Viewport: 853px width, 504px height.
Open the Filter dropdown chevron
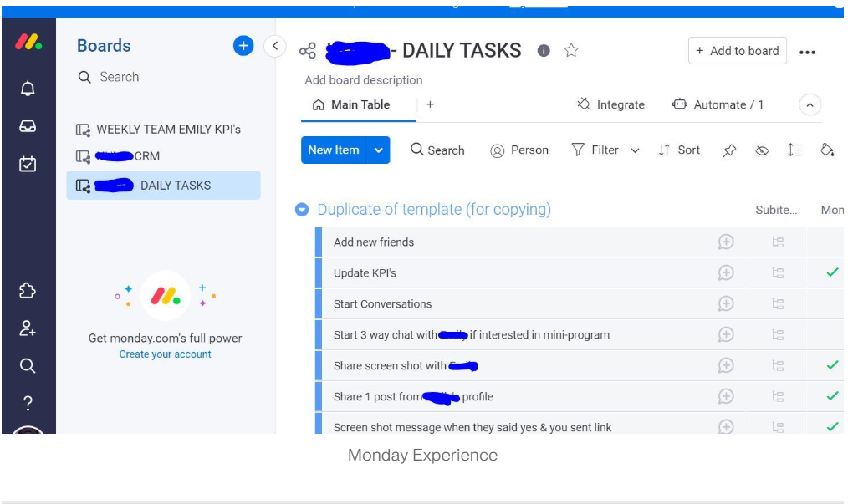(635, 150)
